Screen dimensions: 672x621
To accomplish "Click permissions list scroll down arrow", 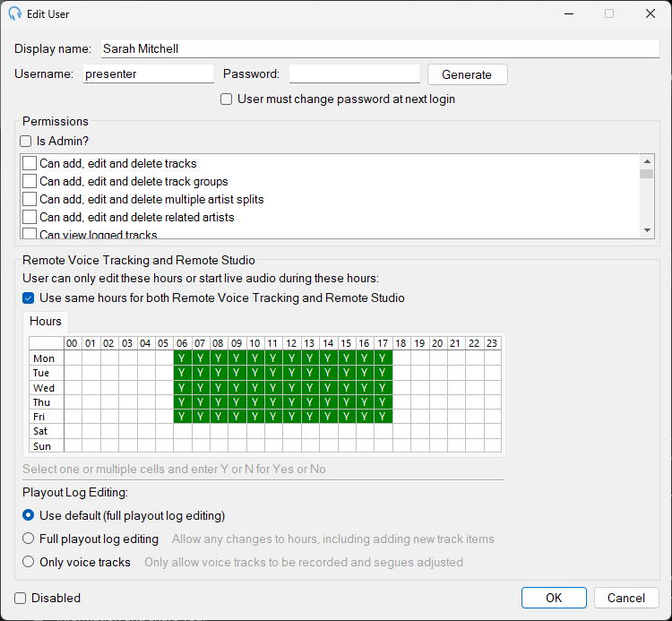I will 647,230.
